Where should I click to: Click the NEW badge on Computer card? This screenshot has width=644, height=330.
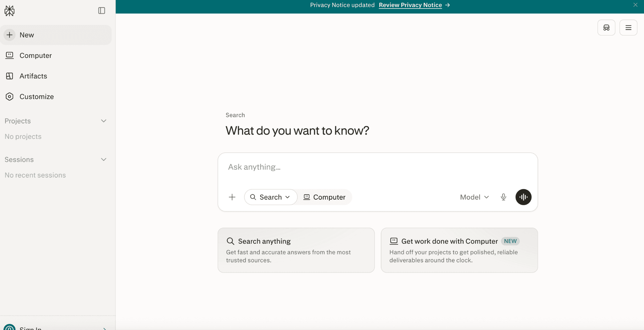510,241
